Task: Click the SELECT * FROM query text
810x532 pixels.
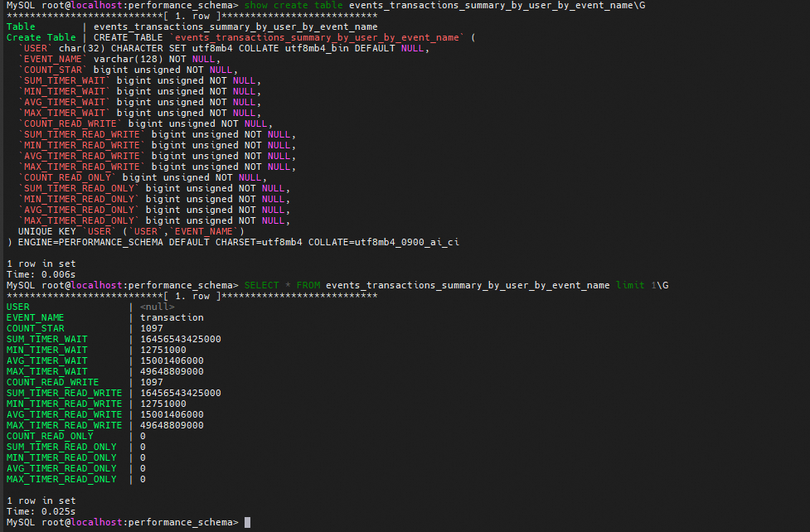Action: [427, 285]
